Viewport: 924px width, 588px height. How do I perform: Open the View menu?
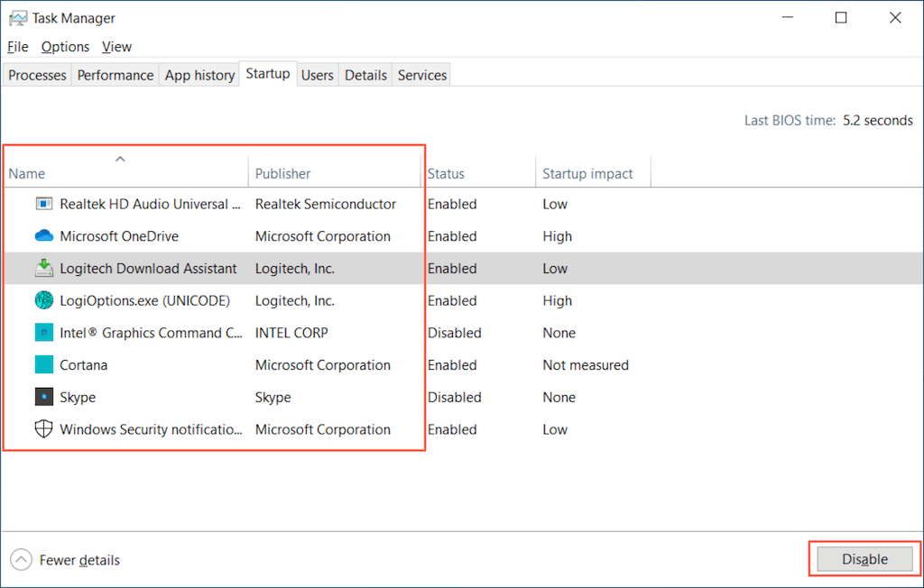click(x=116, y=47)
